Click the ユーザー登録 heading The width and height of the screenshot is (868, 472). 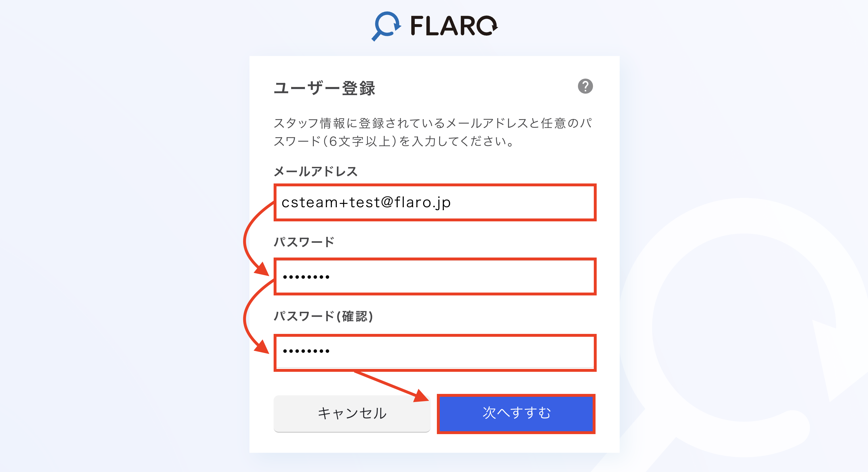point(324,88)
